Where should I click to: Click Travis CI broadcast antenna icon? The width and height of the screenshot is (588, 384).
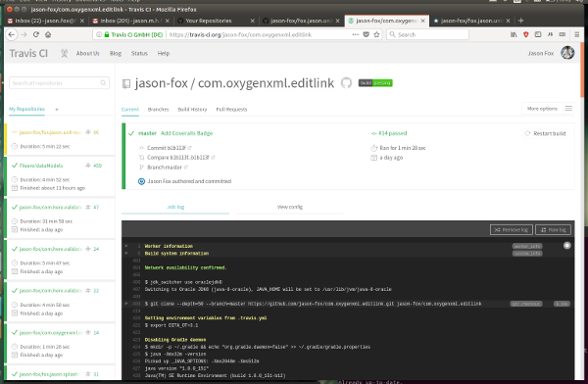click(64, 53)
